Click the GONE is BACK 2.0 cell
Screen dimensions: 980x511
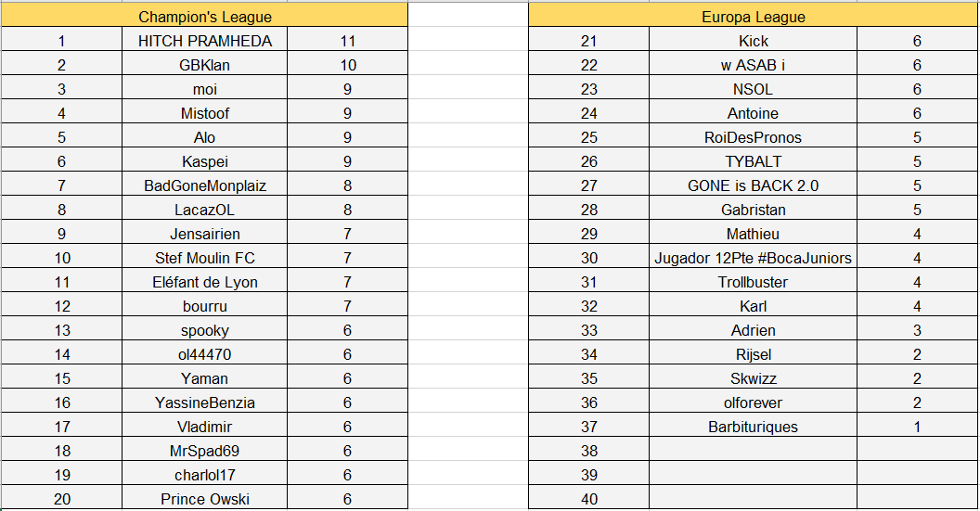[753, 185]
